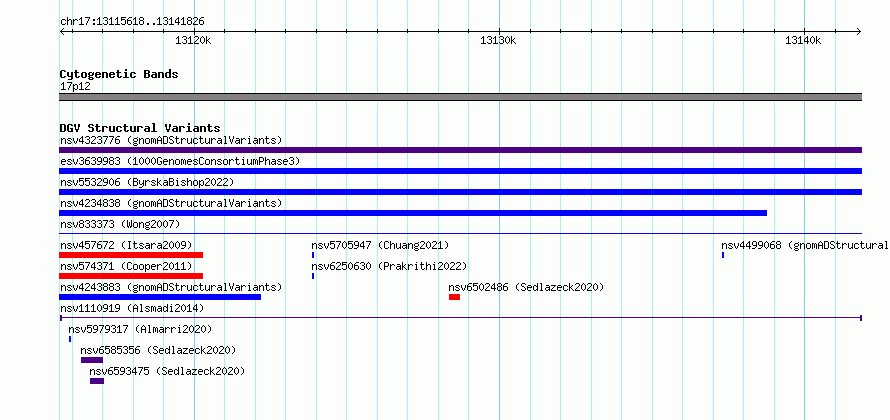The image size is (890, 420).
Task: Select the purple nsv6593475 Sedlazeck2020 bar
Action: pyautogui.click(x=96, y=381)
